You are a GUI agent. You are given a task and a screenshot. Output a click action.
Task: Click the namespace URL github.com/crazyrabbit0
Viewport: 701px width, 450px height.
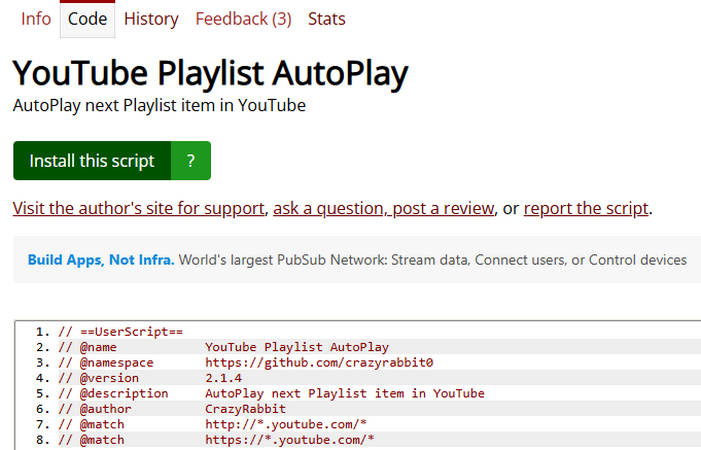pos(319,362)
